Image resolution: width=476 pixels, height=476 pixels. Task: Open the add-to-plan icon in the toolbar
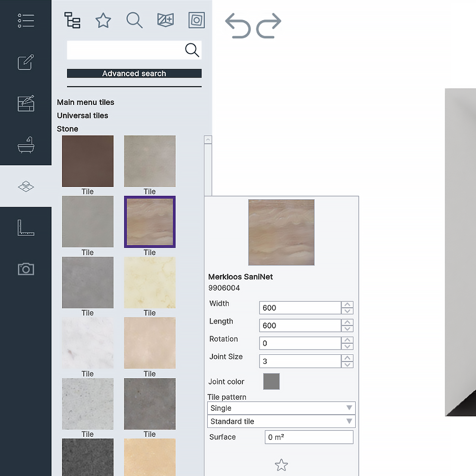point(165,20)
